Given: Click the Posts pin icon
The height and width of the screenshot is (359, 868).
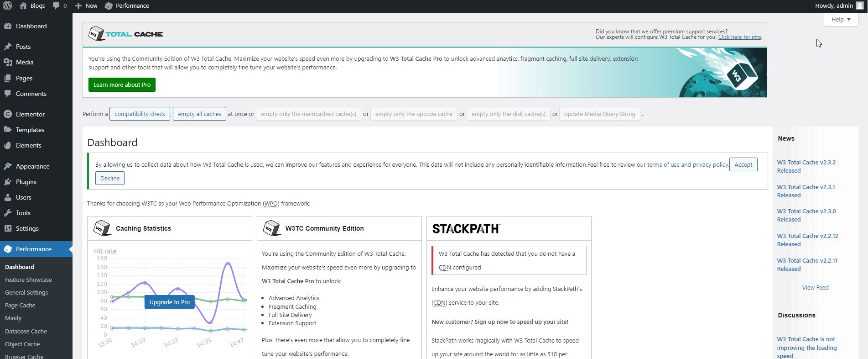Looking at the screenshot, I should (x=8, y=47).
